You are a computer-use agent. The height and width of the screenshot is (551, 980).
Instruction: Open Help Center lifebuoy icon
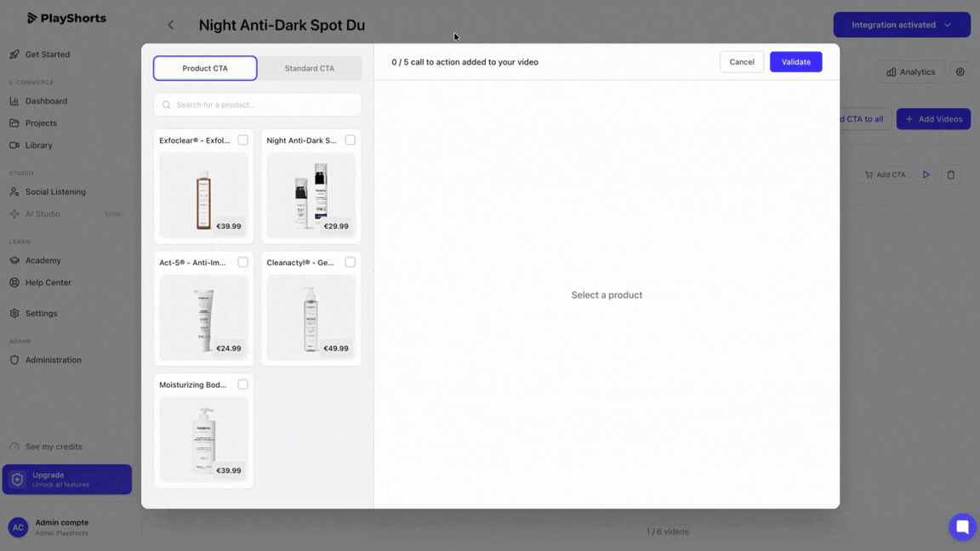click(14, 282)
